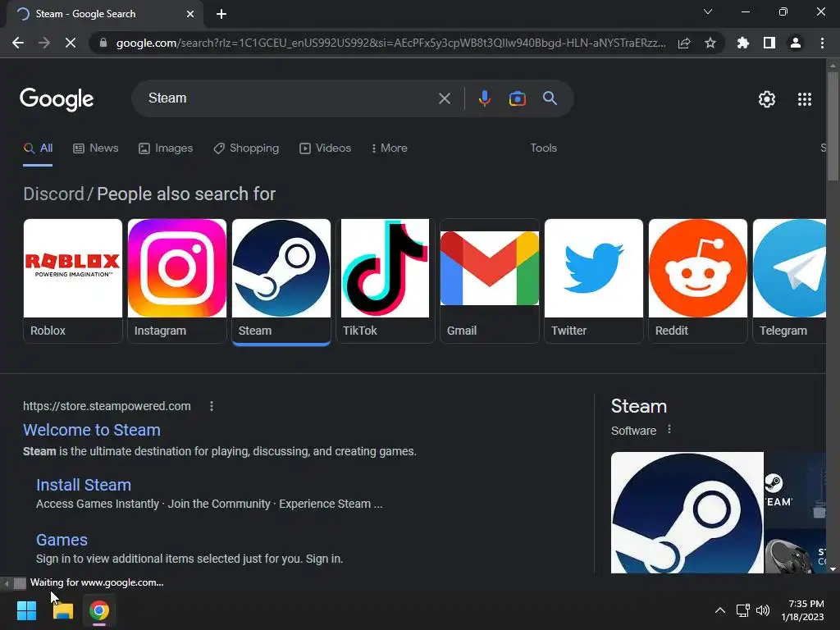Open Google quick settings gear
The height and width of the screenshot is (630, 840).
(x=767, y=99)
